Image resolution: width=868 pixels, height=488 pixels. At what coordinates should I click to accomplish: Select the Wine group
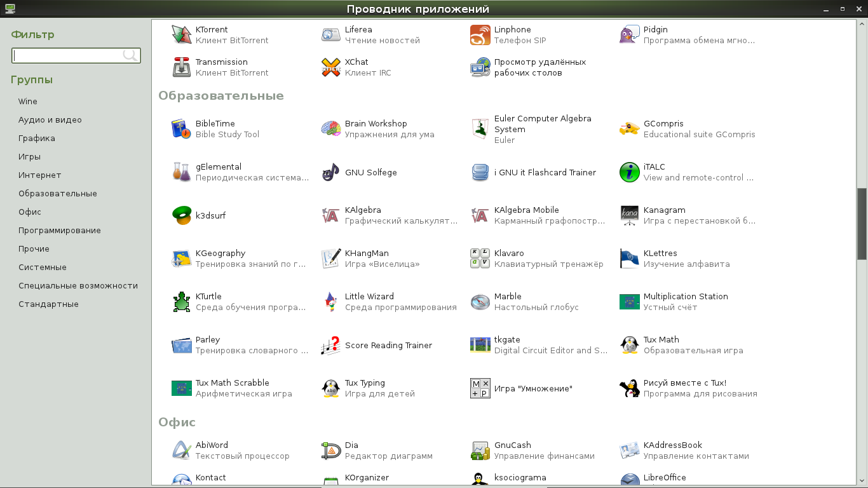28,102
